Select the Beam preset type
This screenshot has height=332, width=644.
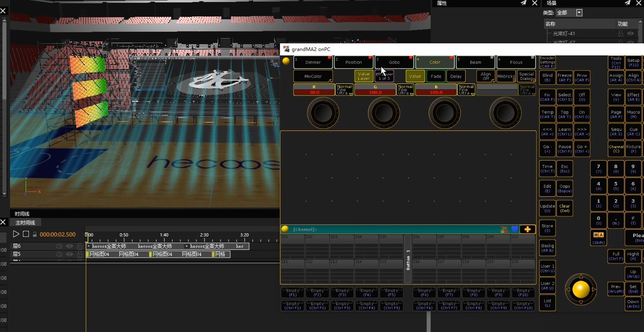pyautogui.click(x=476, y=62)
